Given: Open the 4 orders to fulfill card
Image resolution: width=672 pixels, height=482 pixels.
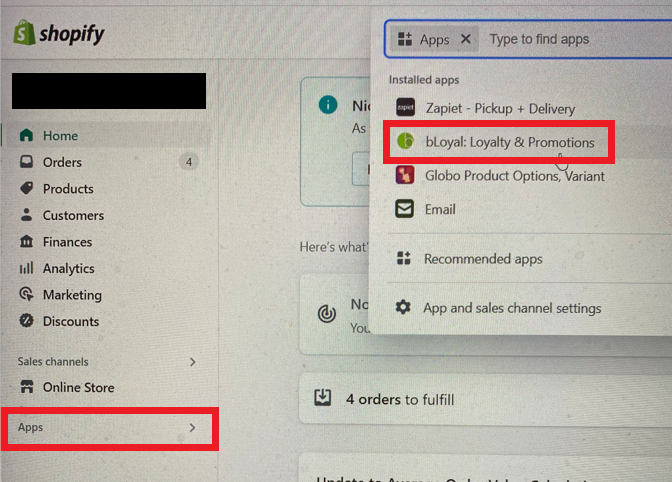Looking at the screenshot, I should (485, 399).
